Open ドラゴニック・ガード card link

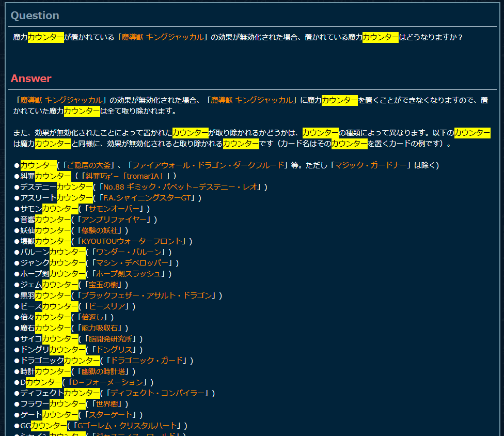(x=147, y=361)
